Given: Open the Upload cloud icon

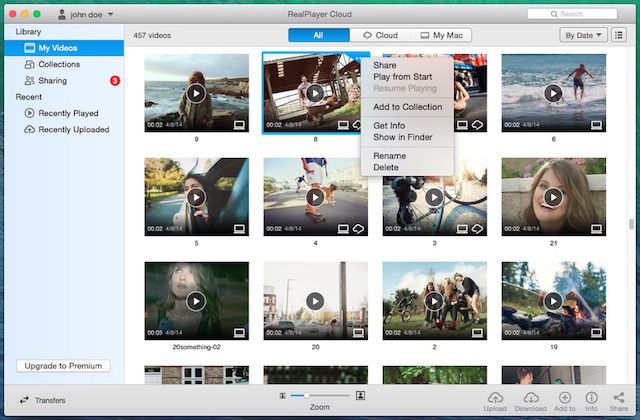Looking at the screenshot, I should [x=495, y=398].
